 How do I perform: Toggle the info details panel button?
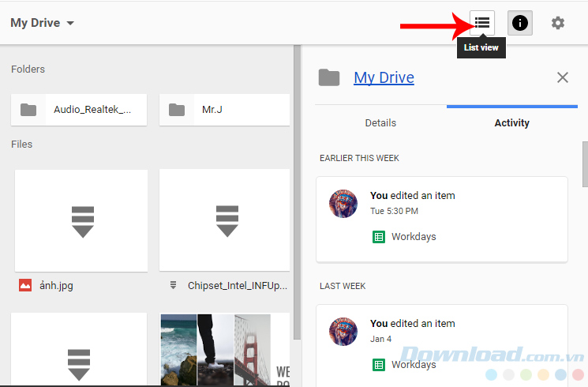(520, 23)
